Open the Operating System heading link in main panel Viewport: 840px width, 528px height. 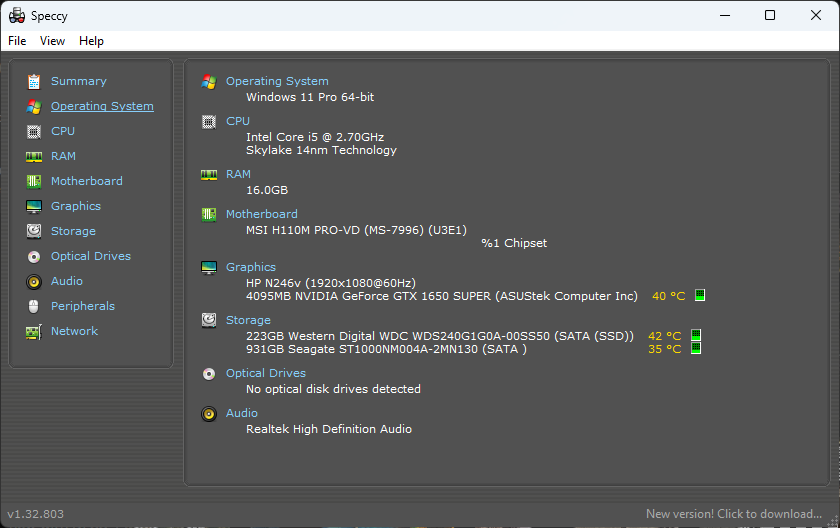coord(277,81)
